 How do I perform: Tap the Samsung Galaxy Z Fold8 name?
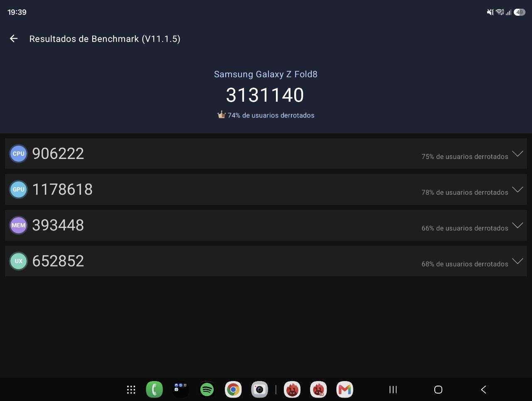(266, 74)
